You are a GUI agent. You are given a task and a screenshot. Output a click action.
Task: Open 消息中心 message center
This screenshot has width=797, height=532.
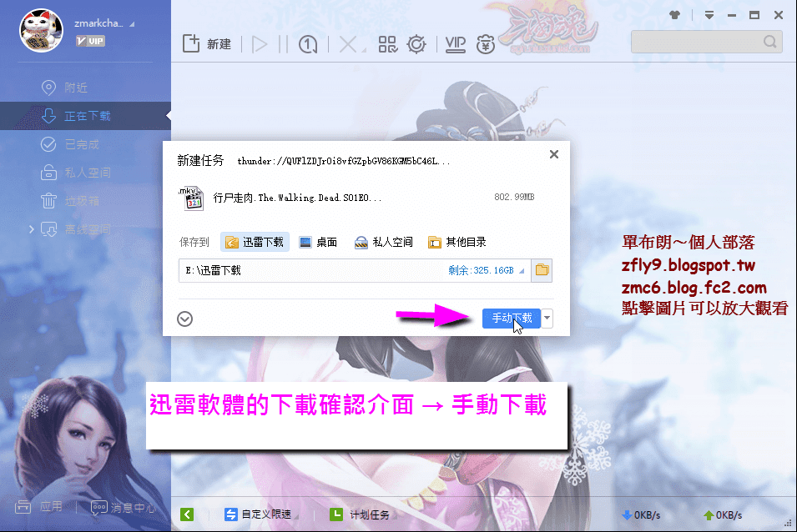(123, 507)
